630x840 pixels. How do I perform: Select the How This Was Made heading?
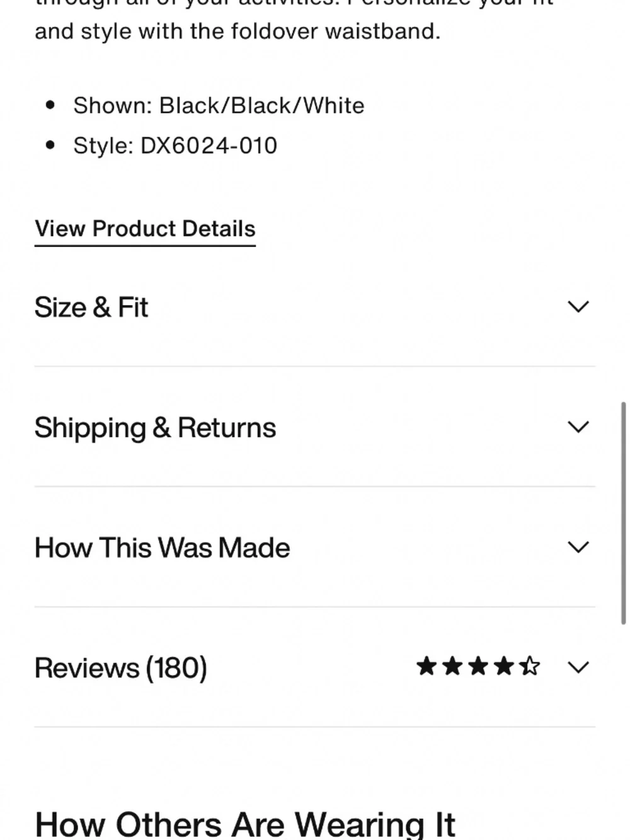pyautogui.click(x=162, y=548)
